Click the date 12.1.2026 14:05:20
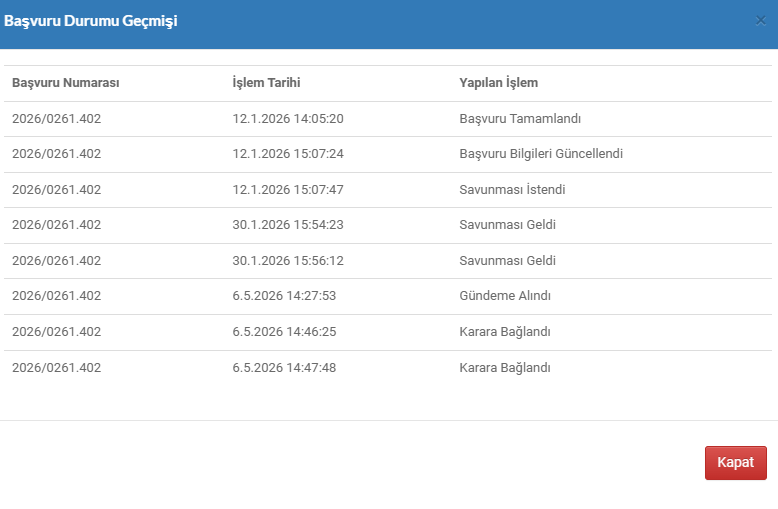The image size is (778, 509). [288, 119]
